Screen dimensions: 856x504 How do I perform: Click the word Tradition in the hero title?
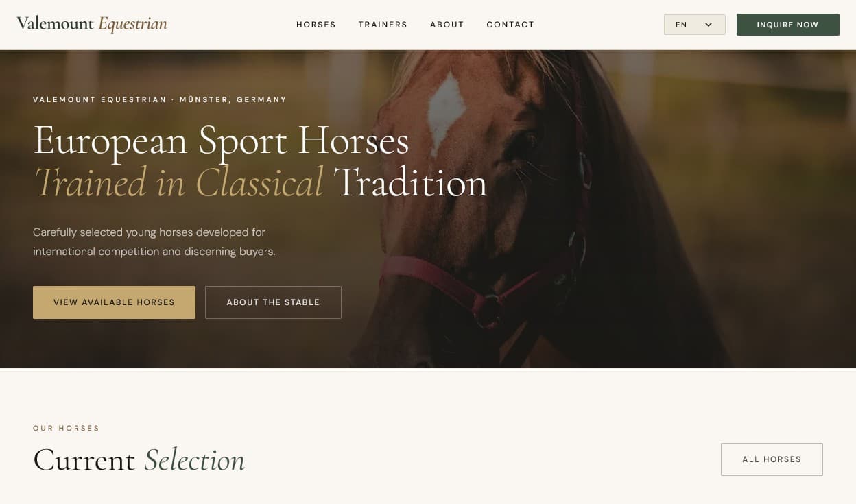click(410, 183)
